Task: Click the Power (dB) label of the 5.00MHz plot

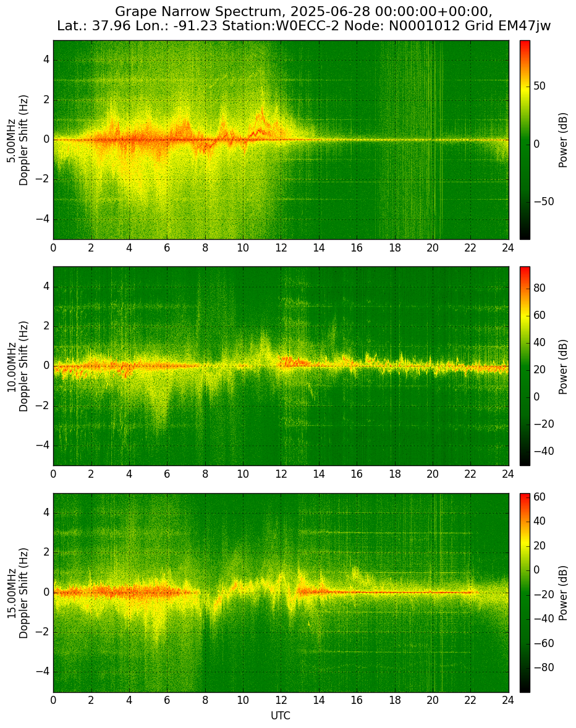Action: [x=563, y=140]
